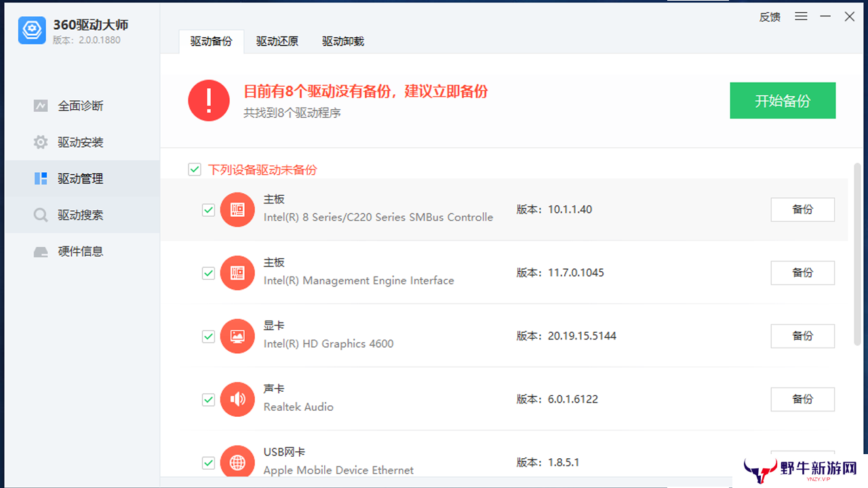Uncheck the SMBus Controller driver checkbox
This screenshot has height=488, width=868.
pyautogui.click(x=208, y=209)
